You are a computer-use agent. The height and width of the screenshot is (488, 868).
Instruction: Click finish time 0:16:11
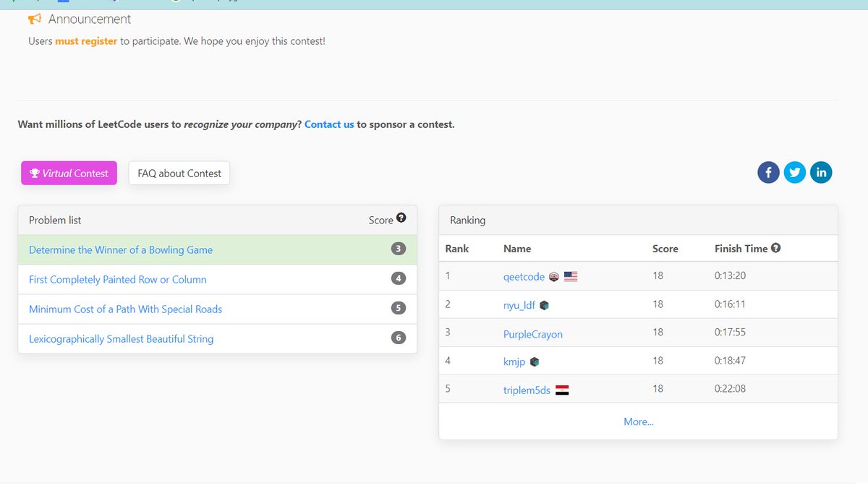coord(730,304)
